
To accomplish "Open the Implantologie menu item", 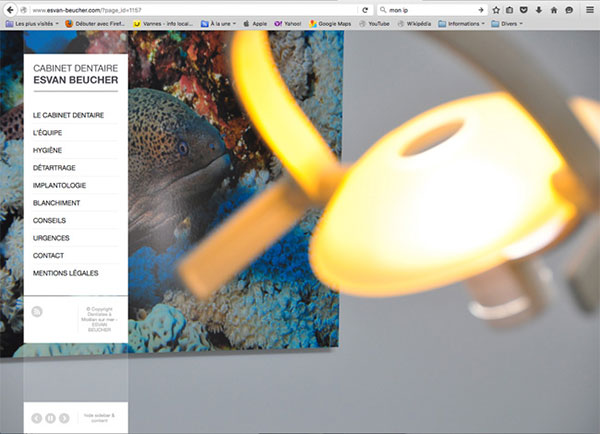I will pyautogui.click(x=59, y=186).
